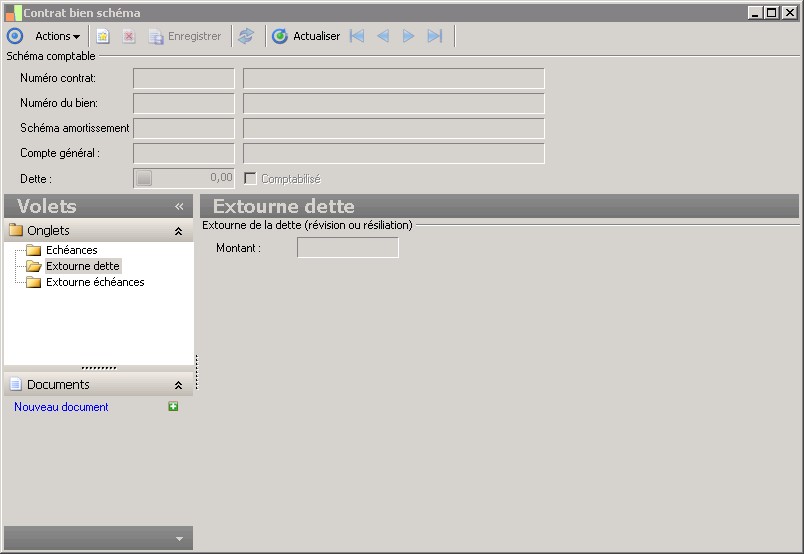
Task: Click the blue circular icon beside Actions
Action: 15,36
